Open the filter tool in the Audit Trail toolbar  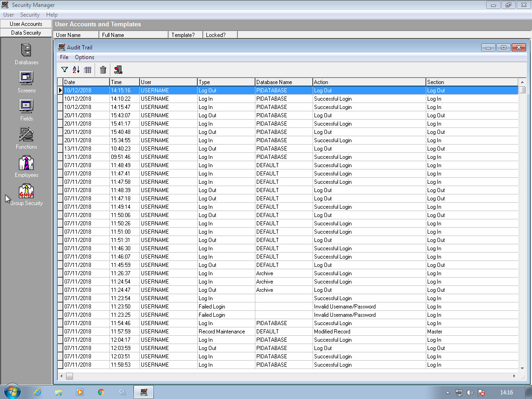64,69
